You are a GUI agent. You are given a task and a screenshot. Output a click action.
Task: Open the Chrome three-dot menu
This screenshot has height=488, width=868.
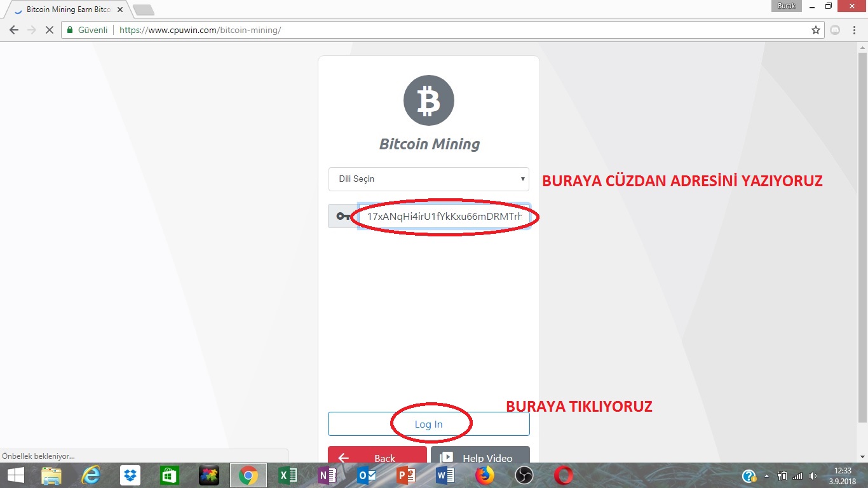(855, 30)
